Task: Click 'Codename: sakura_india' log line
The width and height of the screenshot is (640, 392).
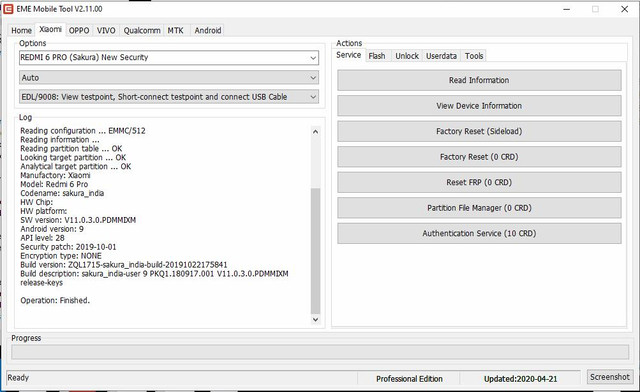Action: 62,193
